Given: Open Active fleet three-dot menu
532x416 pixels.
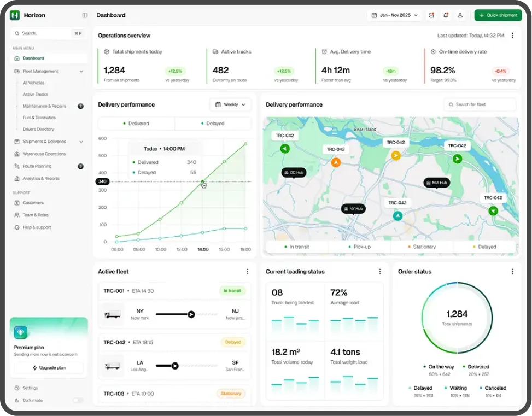Looking at the screenshot, I should pos(248,272).
